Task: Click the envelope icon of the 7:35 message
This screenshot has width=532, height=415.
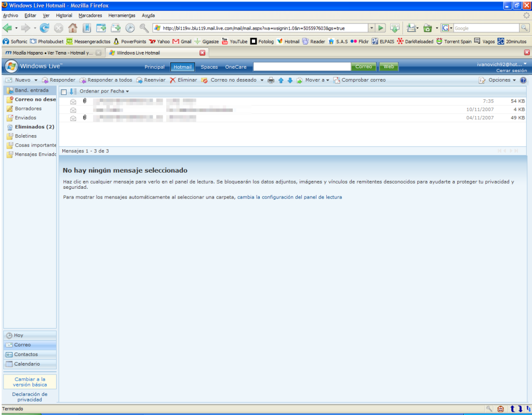Action: coord(73,101)
